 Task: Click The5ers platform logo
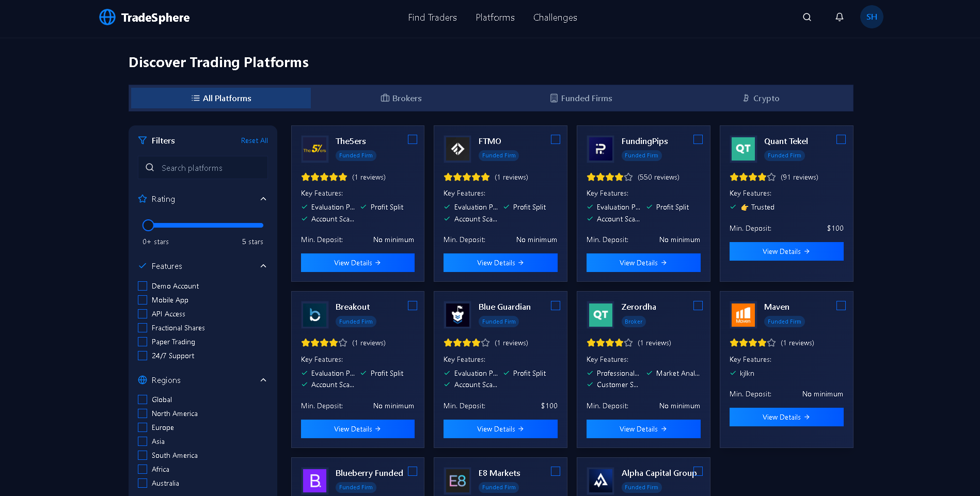click(314, 149)
